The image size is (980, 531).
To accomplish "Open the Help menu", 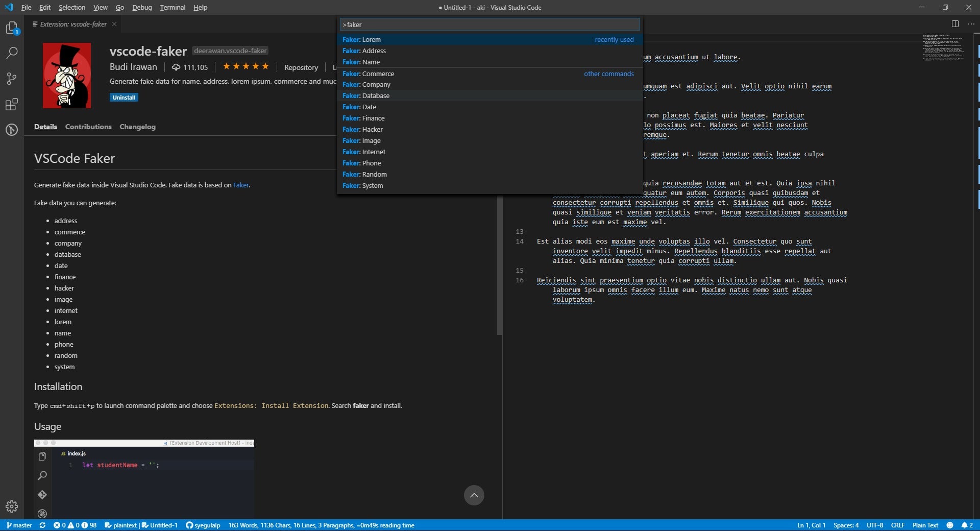I will point(200,7).
